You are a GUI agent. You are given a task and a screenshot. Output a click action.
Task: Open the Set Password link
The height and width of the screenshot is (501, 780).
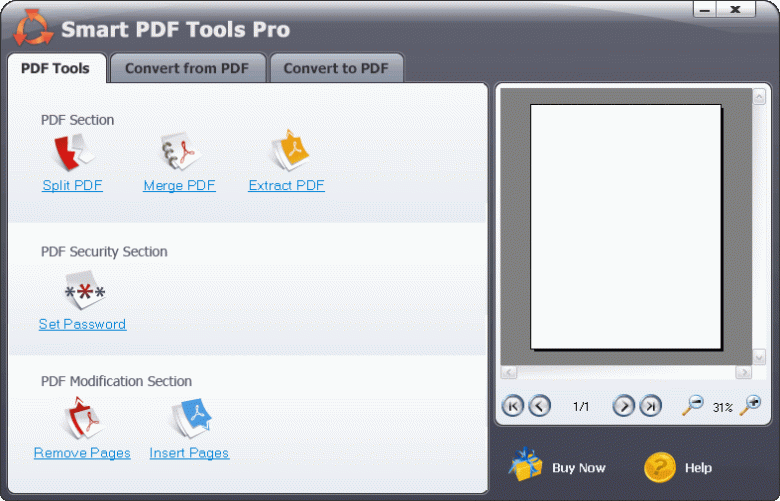tap(82, 324)
